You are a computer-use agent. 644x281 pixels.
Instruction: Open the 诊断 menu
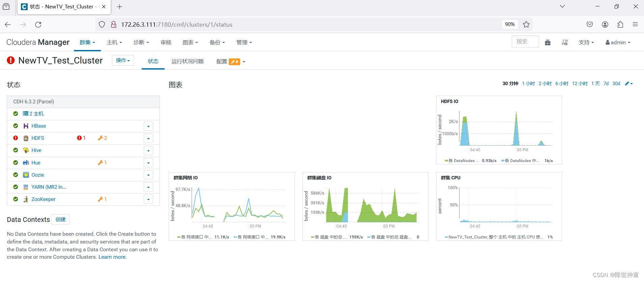[141, 42]
